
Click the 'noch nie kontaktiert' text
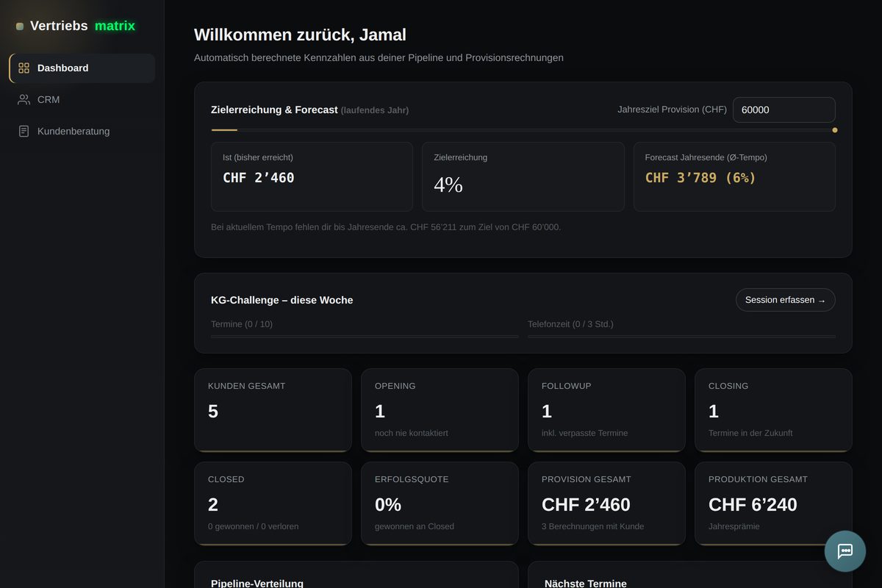[412, 433]
